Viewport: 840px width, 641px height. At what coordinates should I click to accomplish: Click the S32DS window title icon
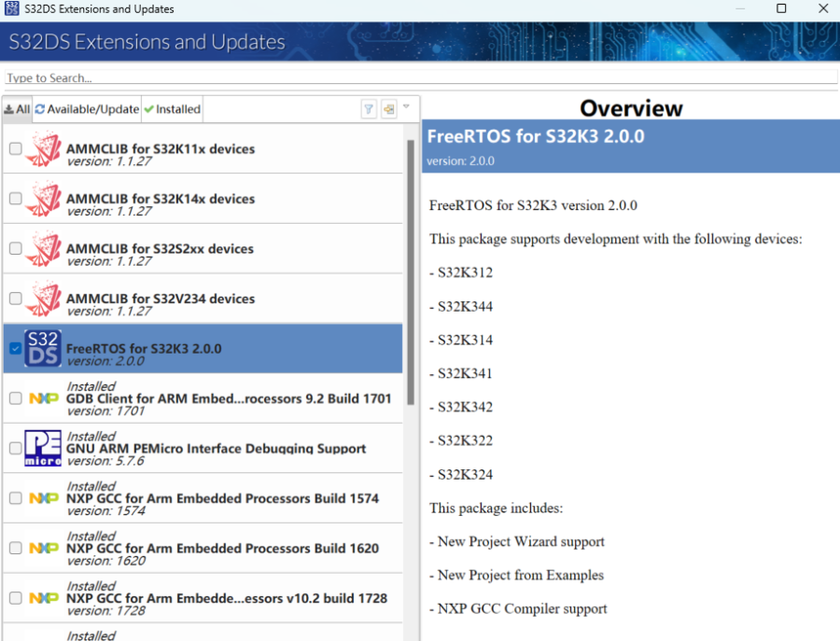(11, 8)
